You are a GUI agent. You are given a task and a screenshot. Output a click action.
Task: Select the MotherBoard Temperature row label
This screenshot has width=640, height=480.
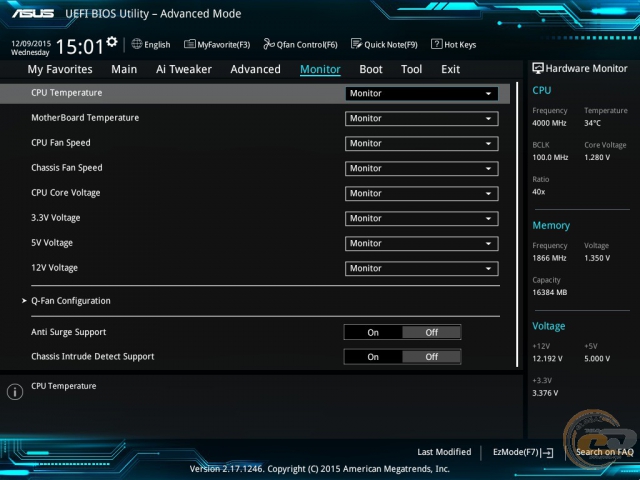click(x=85, y=118)
